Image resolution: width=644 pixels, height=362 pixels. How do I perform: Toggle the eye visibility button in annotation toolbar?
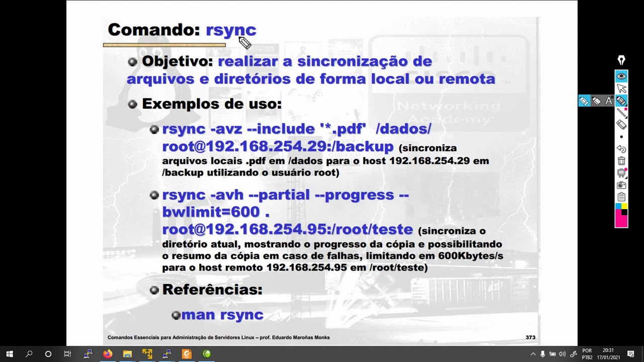coord(621,76)
